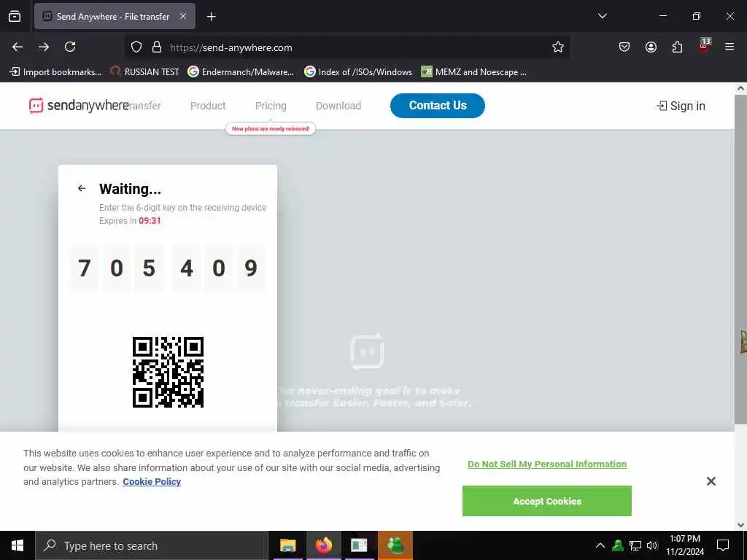This screenshot has height=560, width=747.
Task: Close the Send Anywhere tab
Action: click(x=183, y=16)
